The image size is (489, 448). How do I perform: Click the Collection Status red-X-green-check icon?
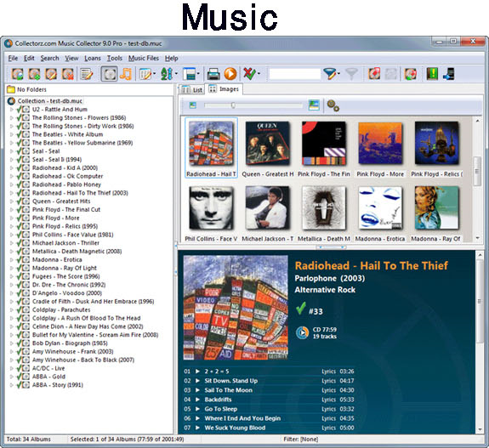pyautogui.click(x=249, y=74)
